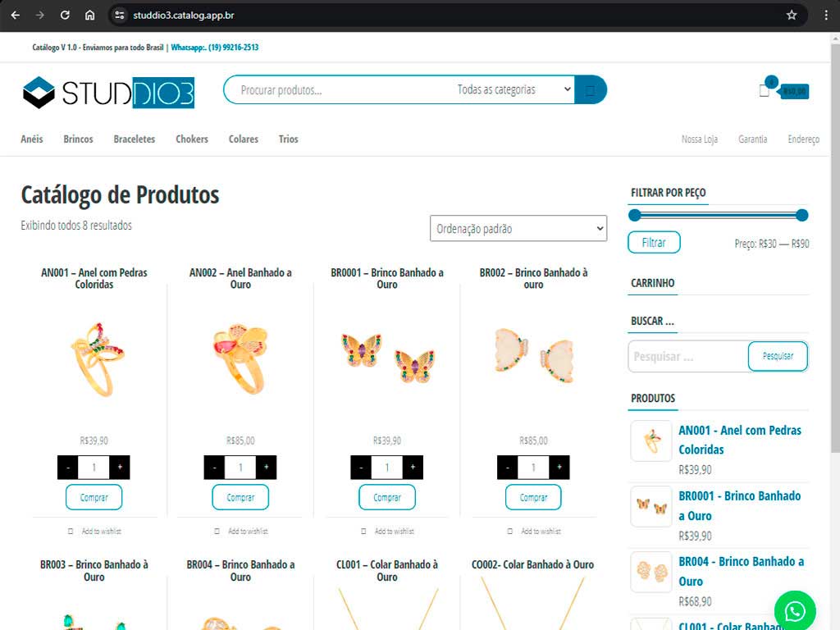This screenshot has height=630, width=840.
Task: Open sidebar BR004 product thumbnail
Action: 651,572
